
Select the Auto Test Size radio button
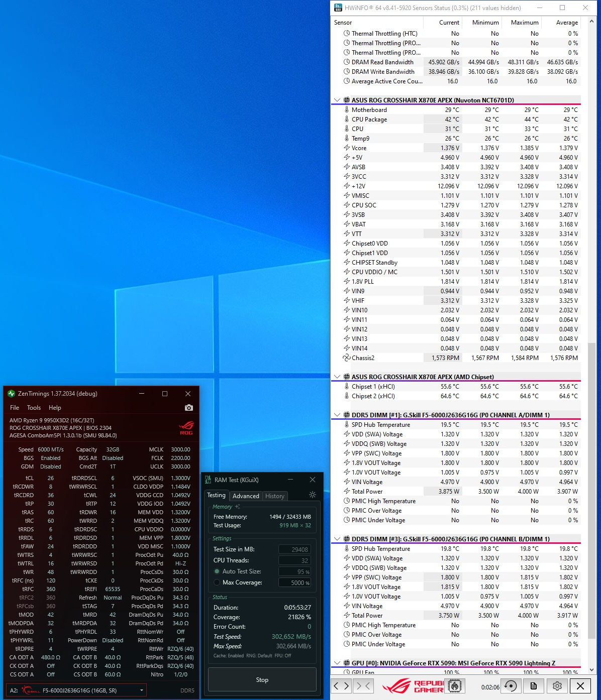coord(217,571)
